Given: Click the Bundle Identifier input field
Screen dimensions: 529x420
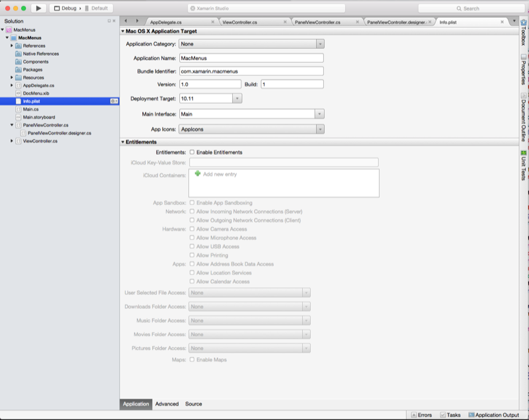Looking at the screenshot, I should coord(253,69).
